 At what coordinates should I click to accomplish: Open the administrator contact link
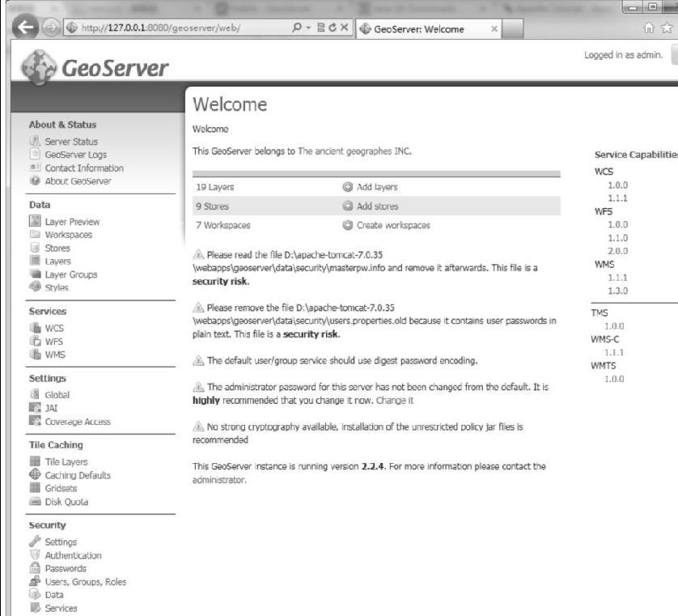[x=219, y=480]
